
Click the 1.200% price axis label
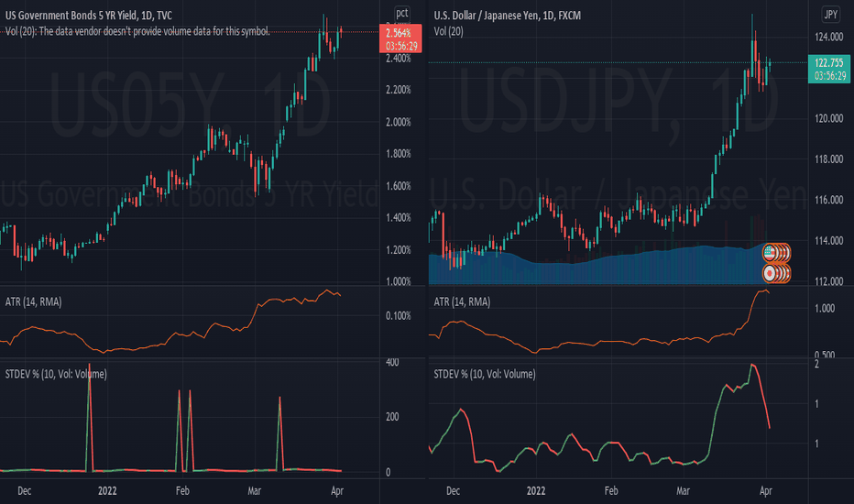pyautogui.click(x=398, y=250)
